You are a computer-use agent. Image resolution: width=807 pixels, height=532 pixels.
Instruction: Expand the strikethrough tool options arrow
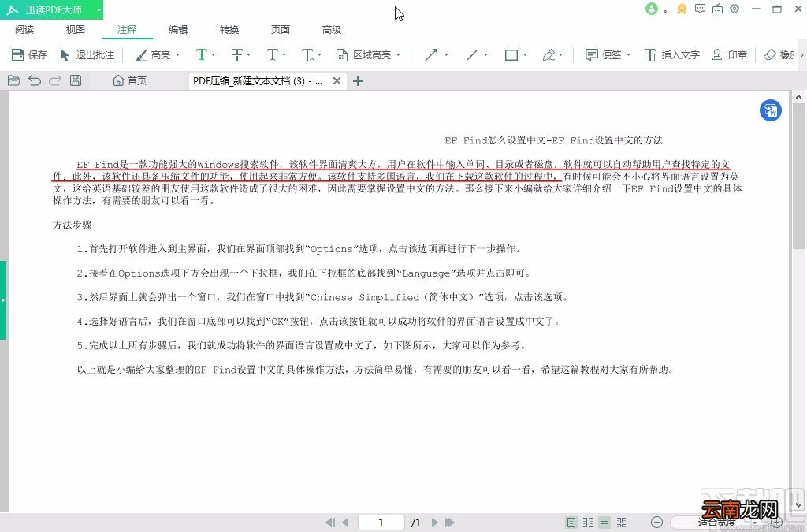248,54
